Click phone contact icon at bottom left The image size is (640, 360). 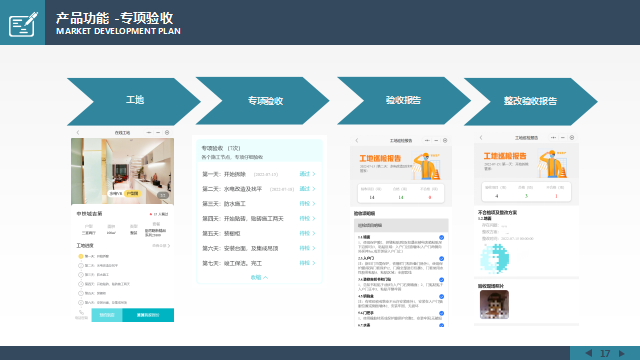(81, 314)
